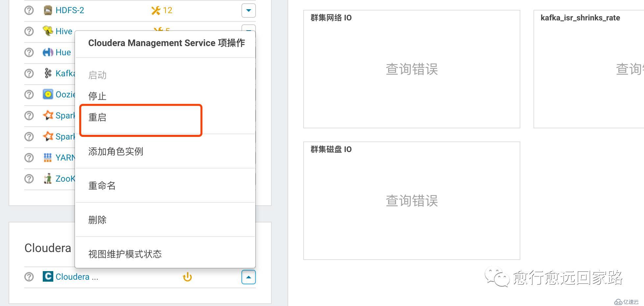Viewport: 644px width, 306px height.
Task: Click the Oozie service icon
Action: [x=48, y=94]
